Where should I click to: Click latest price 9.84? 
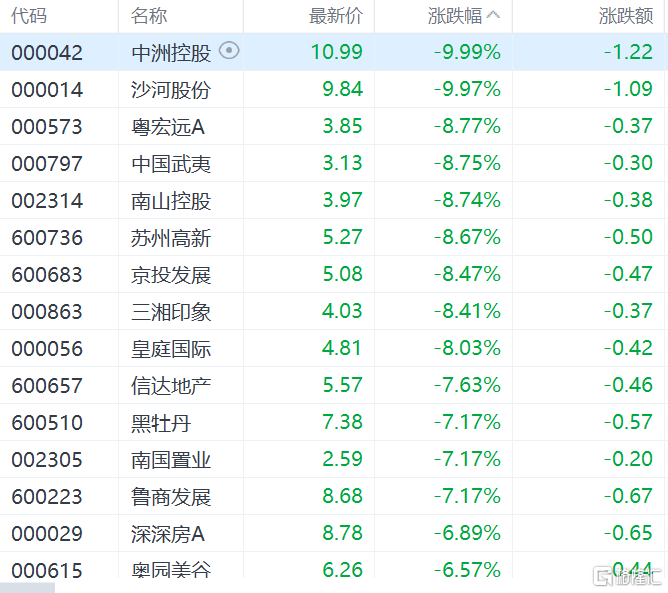tap(343, 89)
